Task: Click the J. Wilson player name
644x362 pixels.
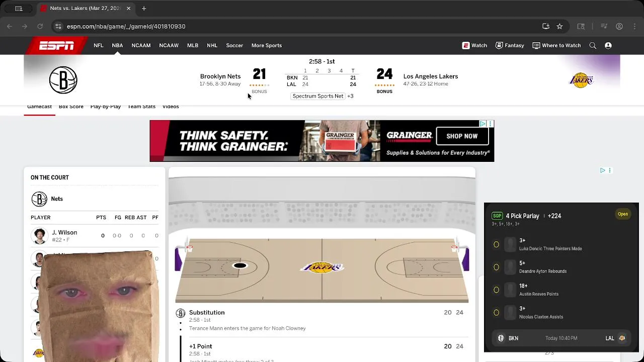Action: point(64,233)
